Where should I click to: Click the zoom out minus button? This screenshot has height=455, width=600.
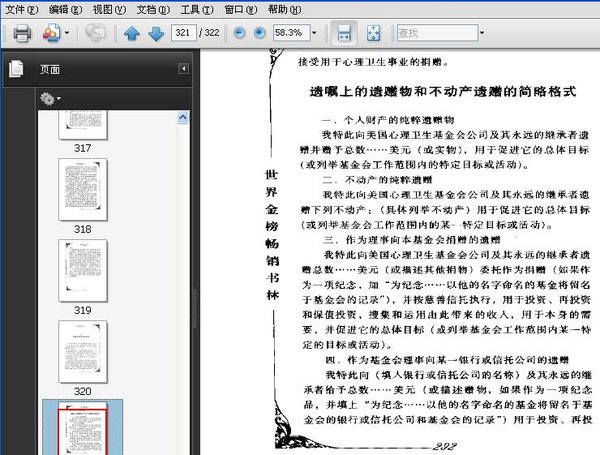pos(239,33)
